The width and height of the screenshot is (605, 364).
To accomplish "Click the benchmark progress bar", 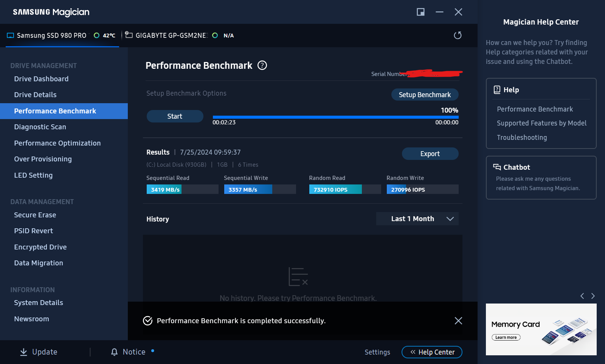I will (x=336, y=117).
